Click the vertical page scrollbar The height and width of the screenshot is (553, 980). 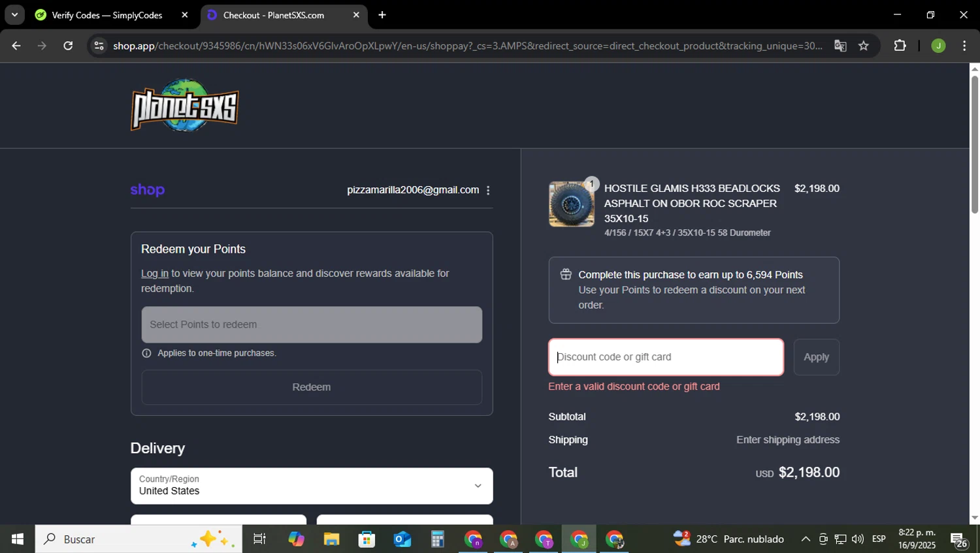(975, 145)
